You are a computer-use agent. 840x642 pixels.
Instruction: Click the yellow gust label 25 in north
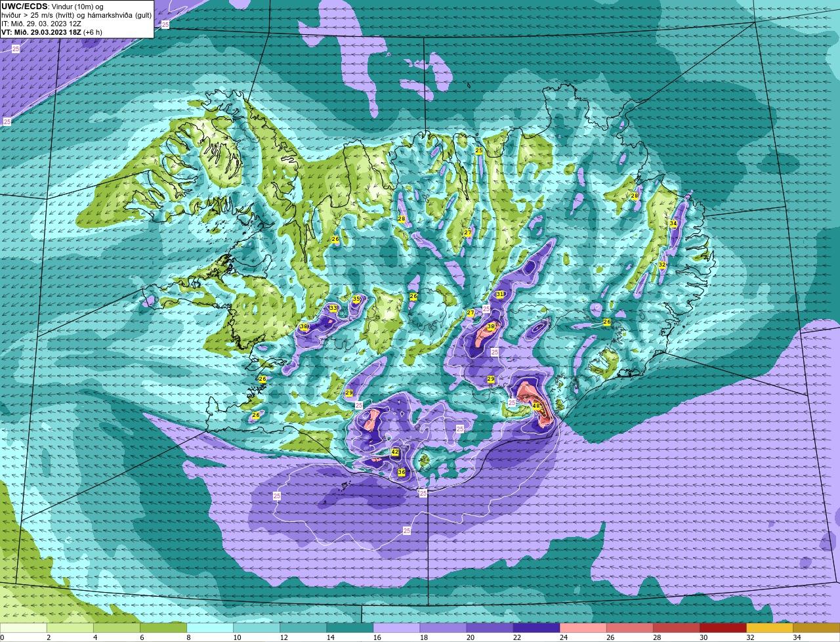coord(479,151)
